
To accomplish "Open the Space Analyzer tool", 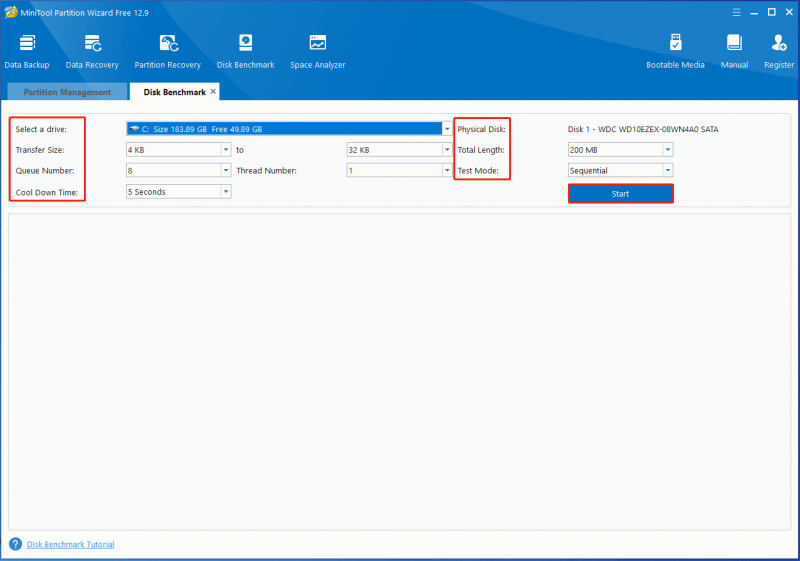I will pos(318,52).
